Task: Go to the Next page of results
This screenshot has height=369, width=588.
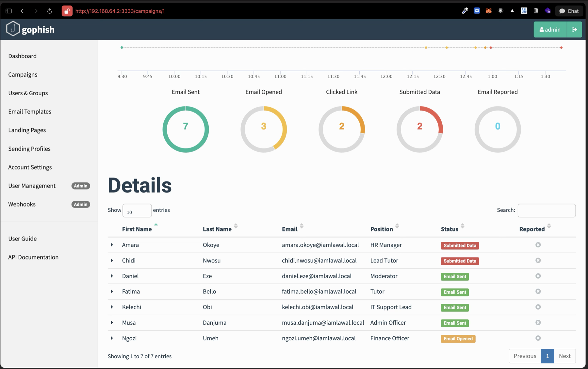Action: 564,356
